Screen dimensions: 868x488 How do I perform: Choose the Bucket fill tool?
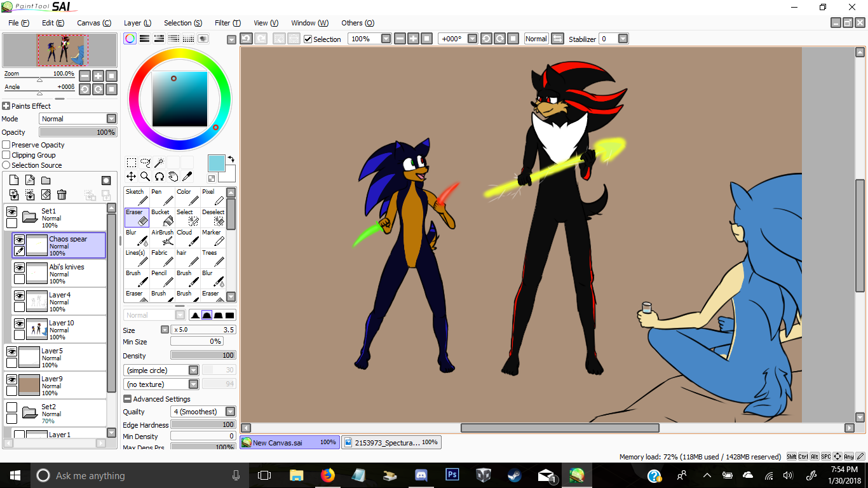(162, 217)
